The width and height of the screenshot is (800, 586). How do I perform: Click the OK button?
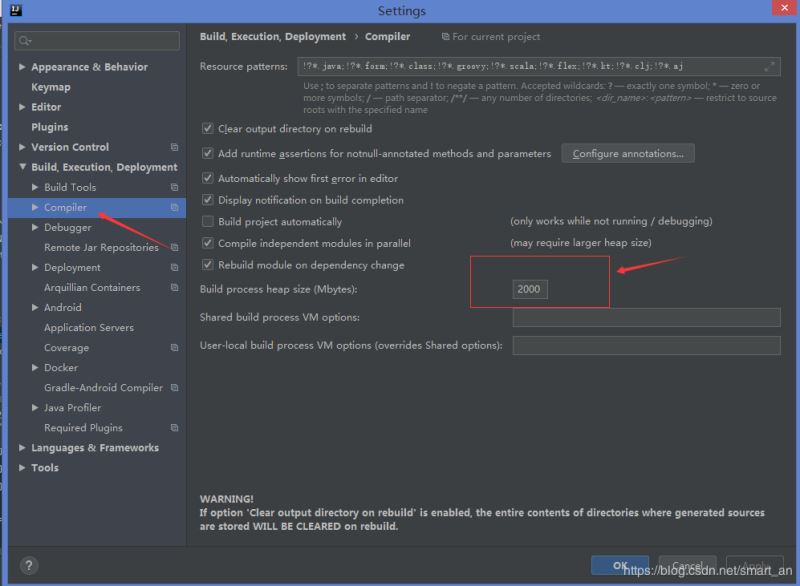point(619,564)
